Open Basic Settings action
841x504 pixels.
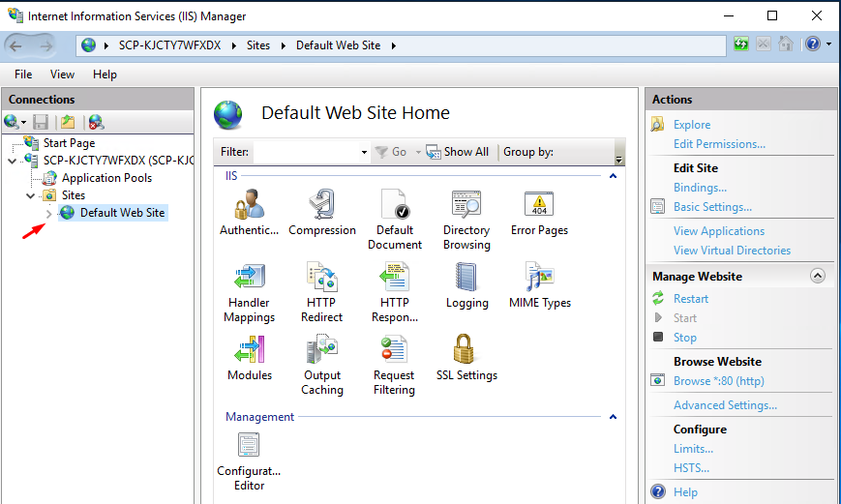pyautogui.click(x=712, y=207)
